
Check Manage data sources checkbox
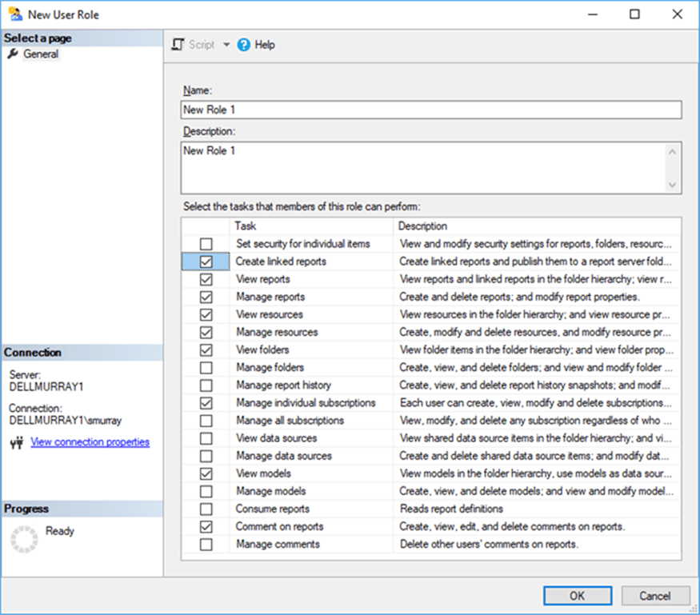pyautogui.click(x=206, y=456)
